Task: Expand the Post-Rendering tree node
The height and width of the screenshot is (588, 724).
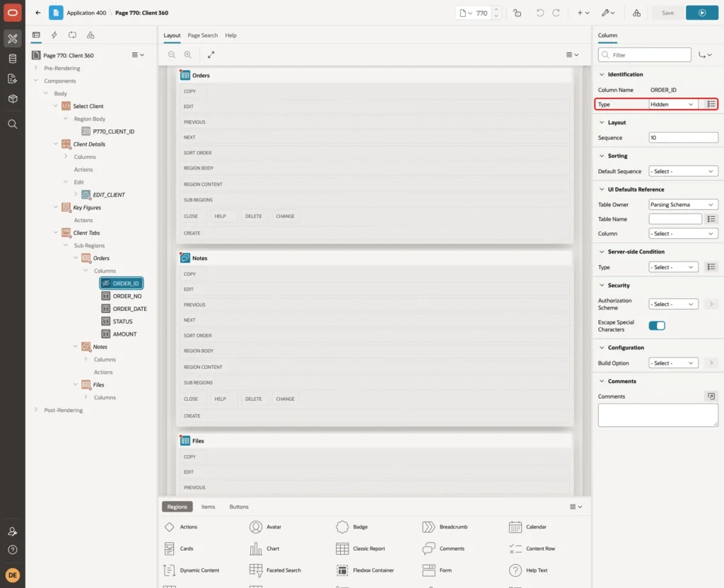Action: (35, 410)
